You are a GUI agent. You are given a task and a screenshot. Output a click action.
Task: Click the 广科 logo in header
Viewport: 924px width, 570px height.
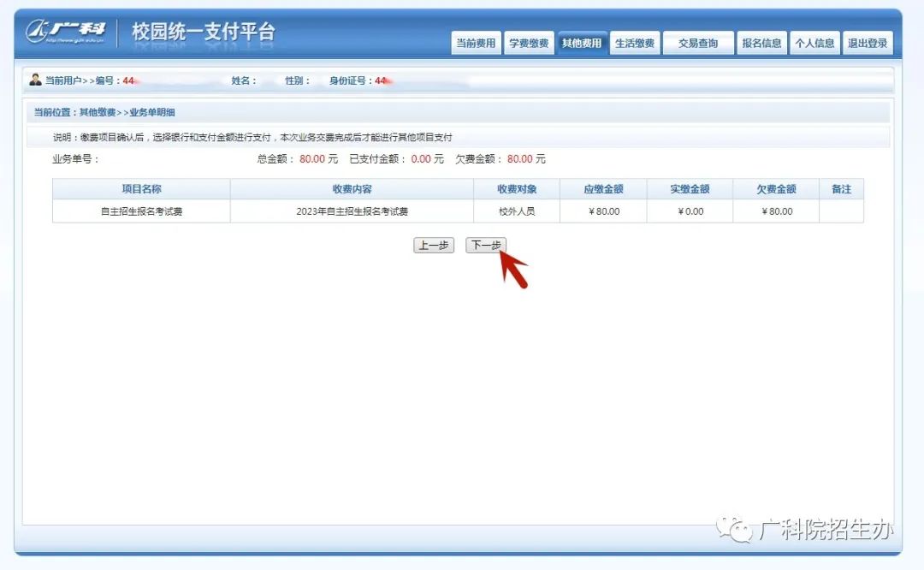click(x=66, y=32)
